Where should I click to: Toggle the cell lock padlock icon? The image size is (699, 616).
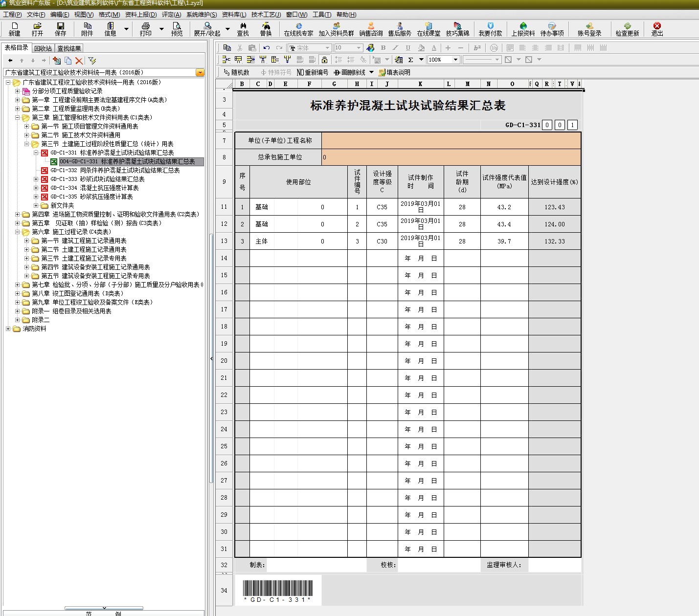tap(324, 60)
